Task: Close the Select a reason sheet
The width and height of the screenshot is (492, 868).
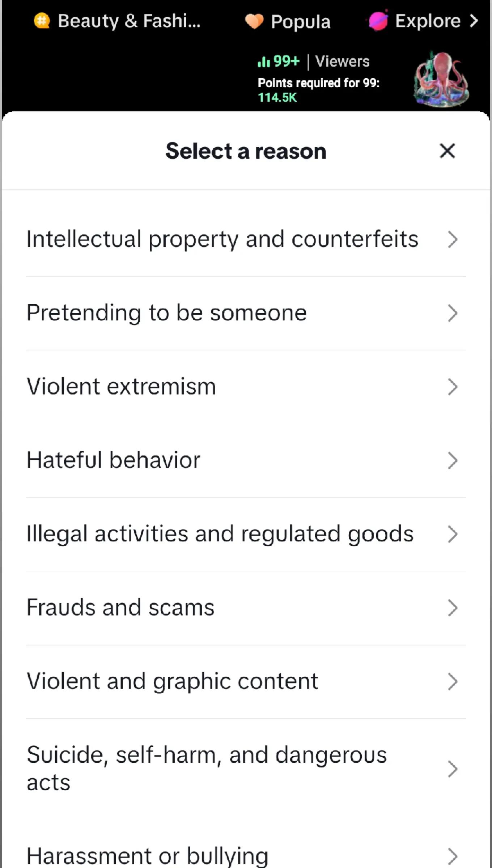Action: (447, 151)
